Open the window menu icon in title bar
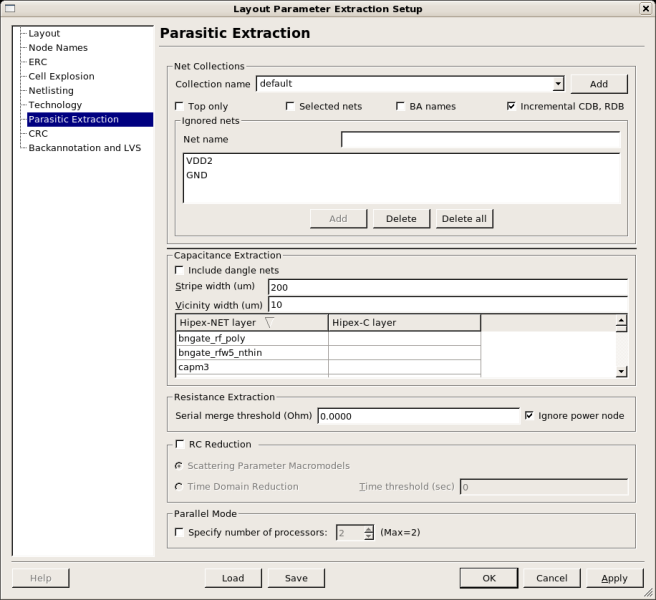656x600 pixels. (9, 9)
